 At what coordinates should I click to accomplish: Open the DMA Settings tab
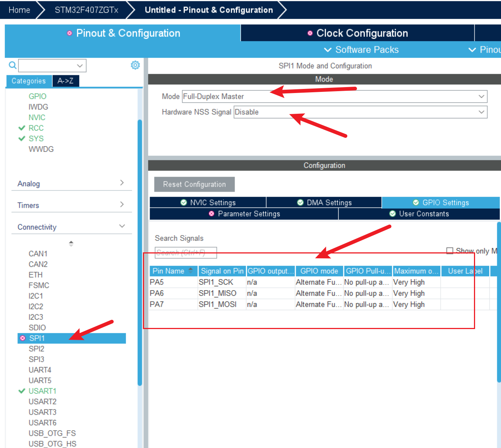324,202
